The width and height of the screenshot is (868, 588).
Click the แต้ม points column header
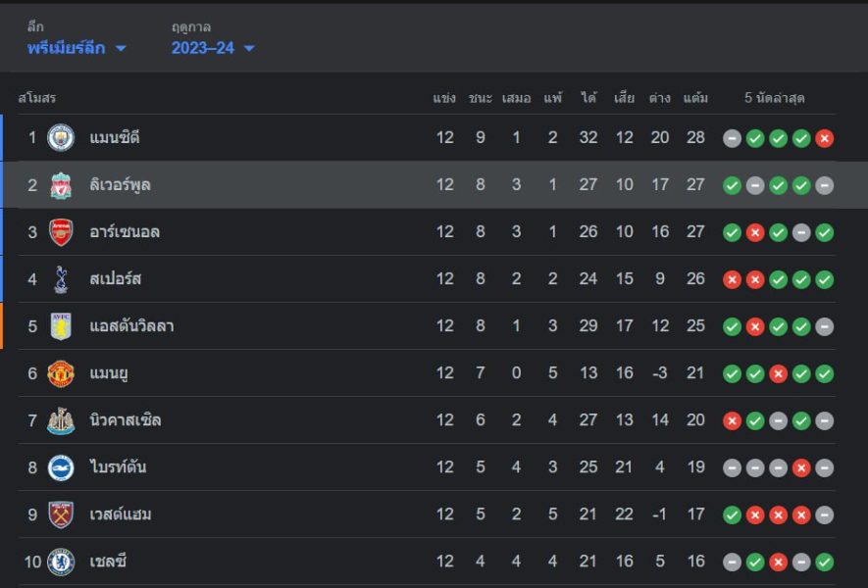(x=695, y=98)
